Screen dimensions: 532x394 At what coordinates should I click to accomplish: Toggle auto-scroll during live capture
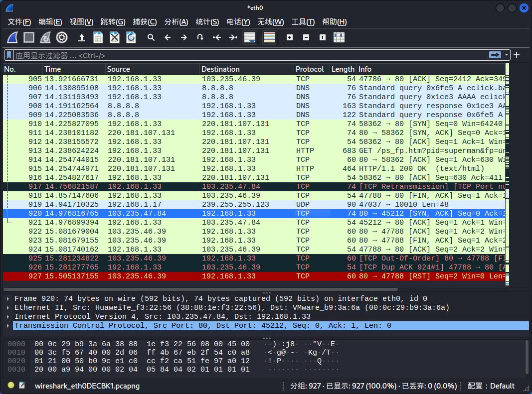250,37
